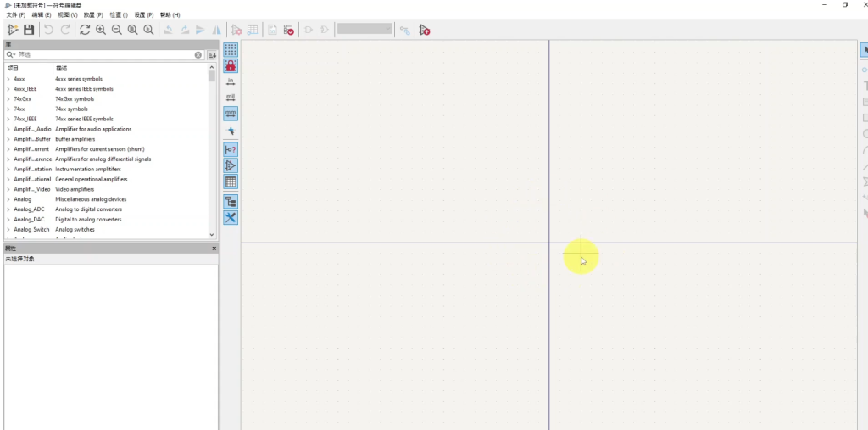Close the 属性 properties panel

(214, 249)
